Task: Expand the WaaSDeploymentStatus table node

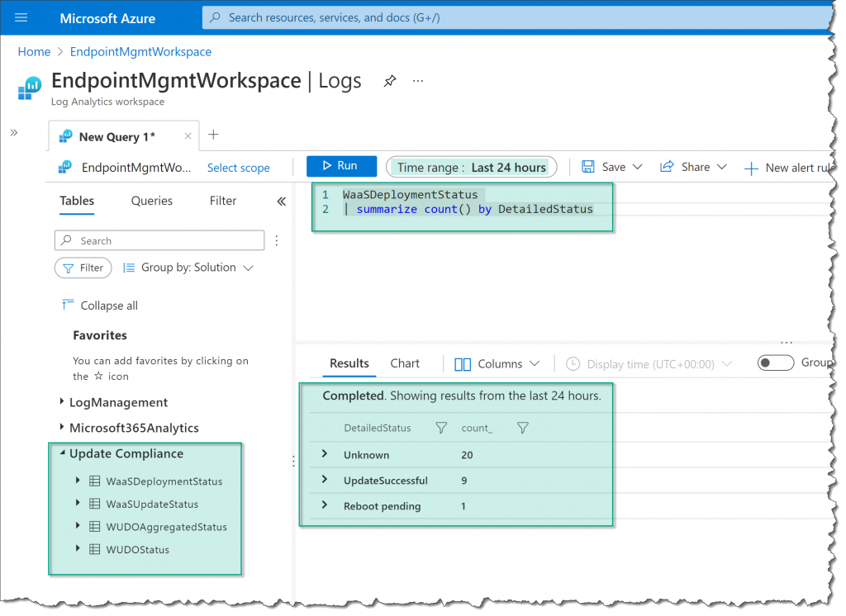Action: coord(78,480)
